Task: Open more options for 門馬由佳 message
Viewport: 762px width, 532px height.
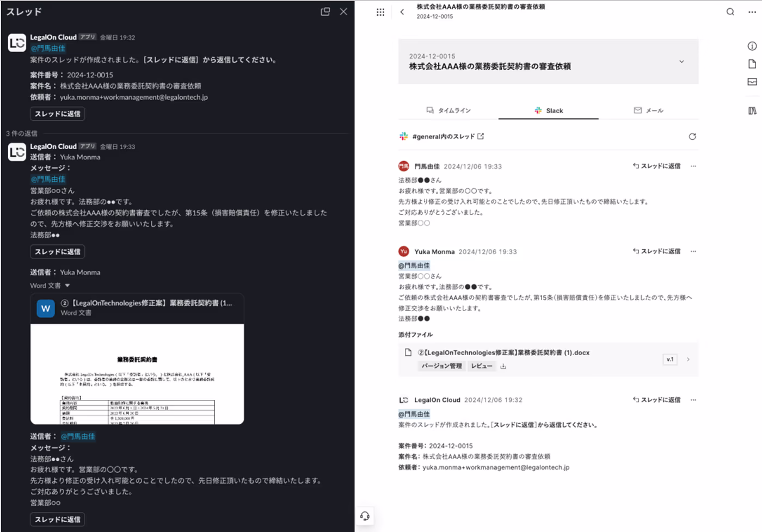Action: [x=693, y=166]
